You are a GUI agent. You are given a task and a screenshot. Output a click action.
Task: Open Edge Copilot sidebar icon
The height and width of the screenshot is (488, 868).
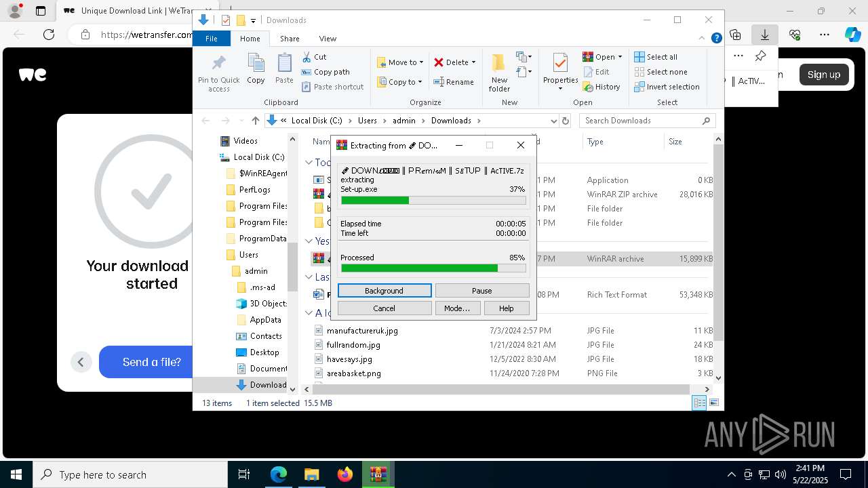coord(853,35)
